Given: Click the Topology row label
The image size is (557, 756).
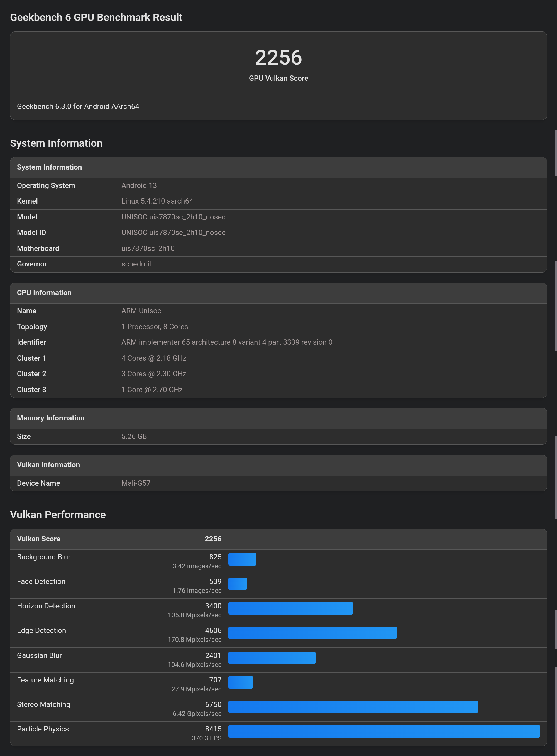Looking at the screenshot, I should 32,327.
